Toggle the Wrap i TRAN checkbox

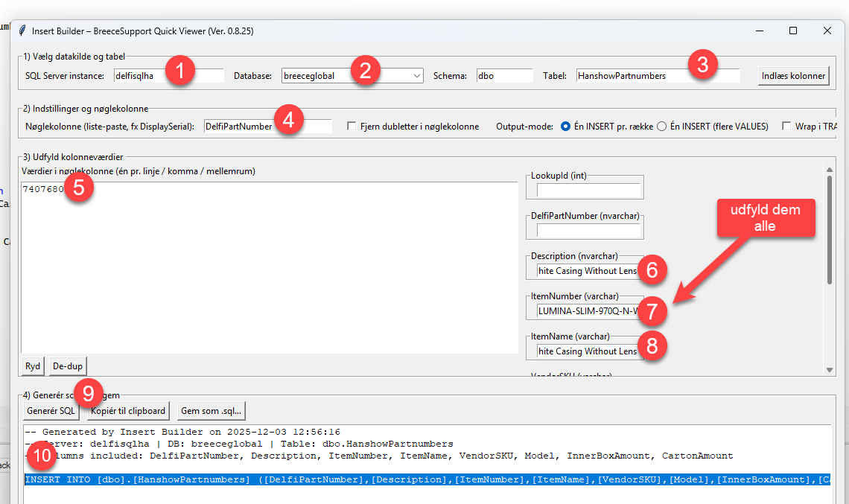click(786, 126)
